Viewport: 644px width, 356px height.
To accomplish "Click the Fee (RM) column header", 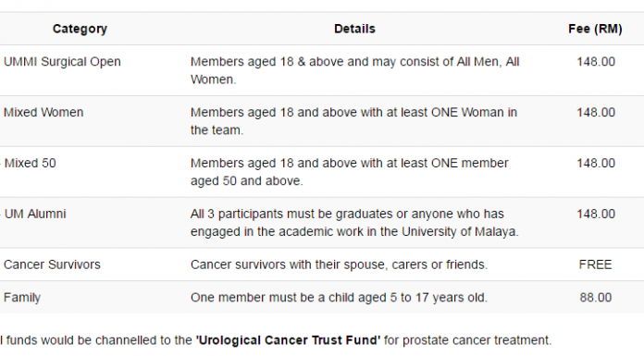I will 595,29.
